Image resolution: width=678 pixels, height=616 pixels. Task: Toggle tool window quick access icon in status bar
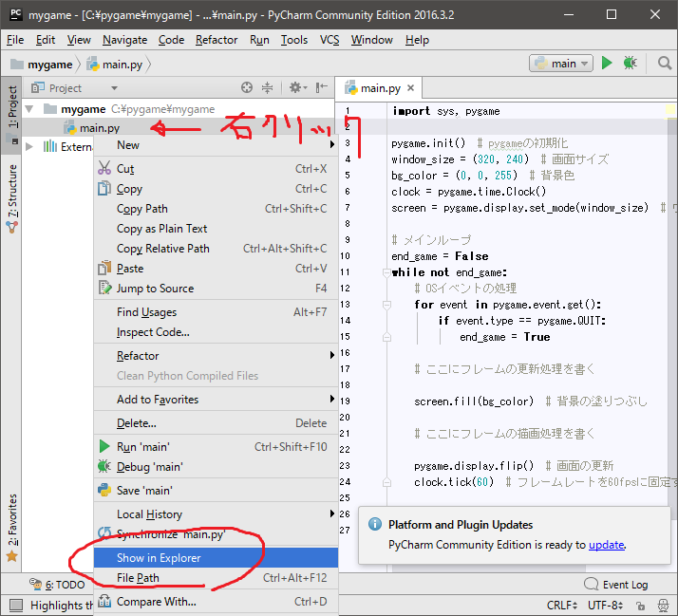(16, 605)
